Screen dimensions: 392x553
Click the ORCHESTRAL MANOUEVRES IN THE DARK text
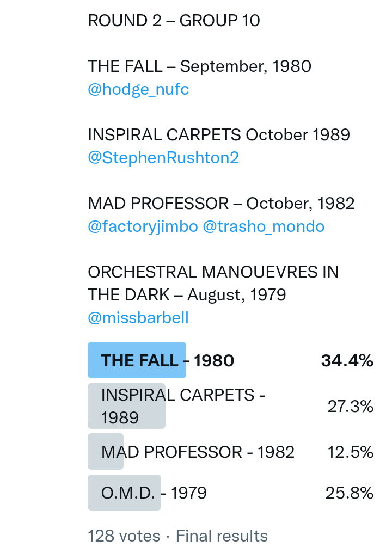(x=213, y=283)
